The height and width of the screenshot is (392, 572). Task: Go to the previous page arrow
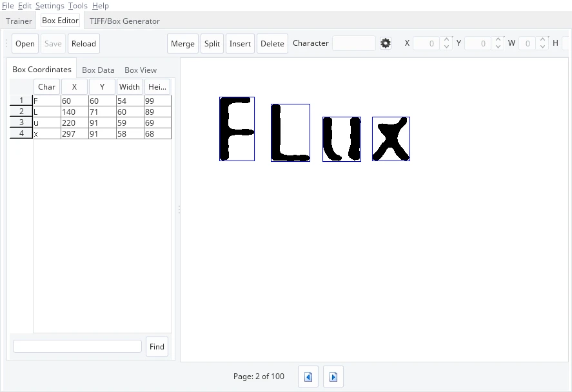pyautogui.click(x=308, y=377)
